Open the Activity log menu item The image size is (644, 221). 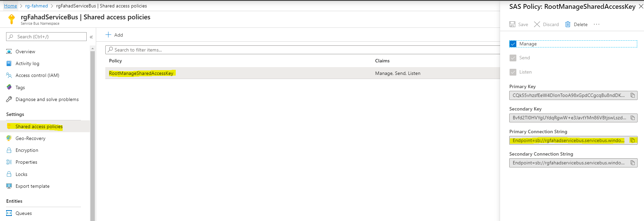(x=27, y=63)
